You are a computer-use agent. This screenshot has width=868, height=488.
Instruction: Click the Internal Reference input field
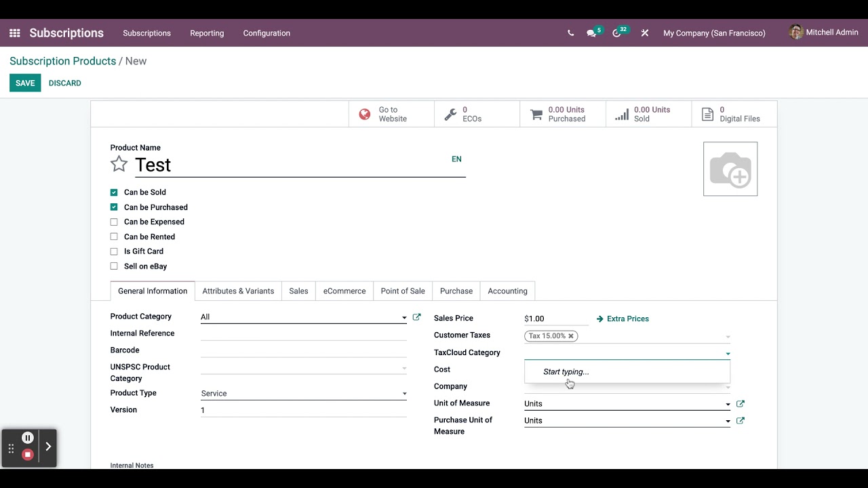coord(304,334)
